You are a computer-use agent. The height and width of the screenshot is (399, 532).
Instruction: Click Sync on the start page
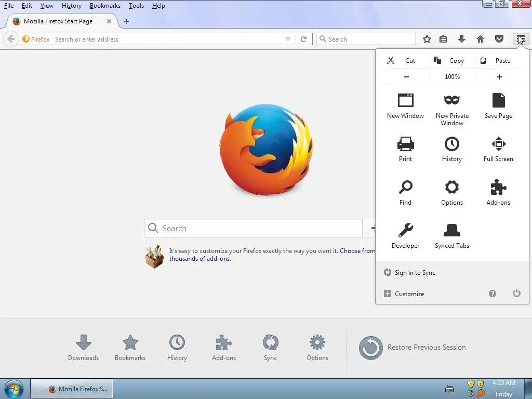point(270,348)
